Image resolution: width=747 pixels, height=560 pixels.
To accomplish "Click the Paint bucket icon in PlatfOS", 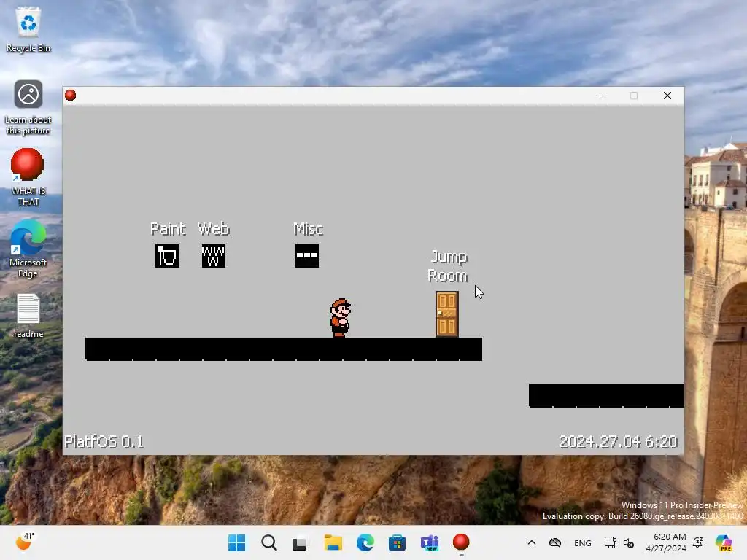I will pyautogui.click(x=167, y=256).
